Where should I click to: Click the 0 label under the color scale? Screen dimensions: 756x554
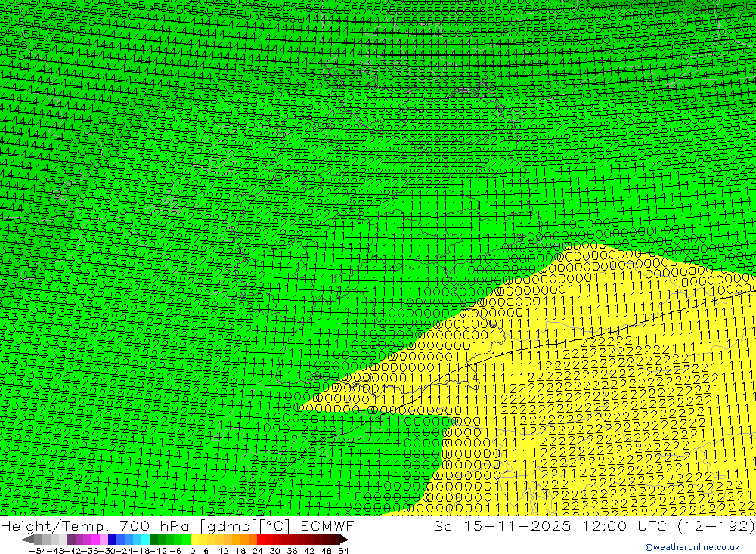[194, 550]
